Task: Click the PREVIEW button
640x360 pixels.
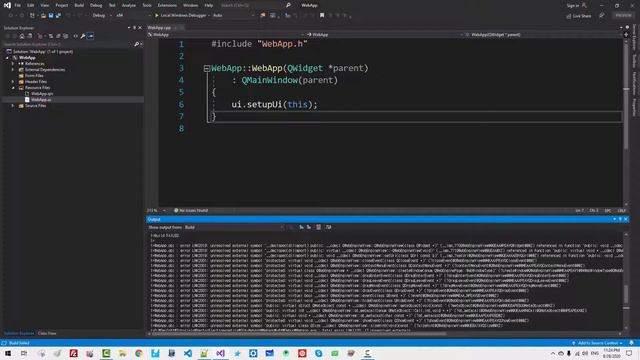Action: pyautogui.click(x=623, y=16)
